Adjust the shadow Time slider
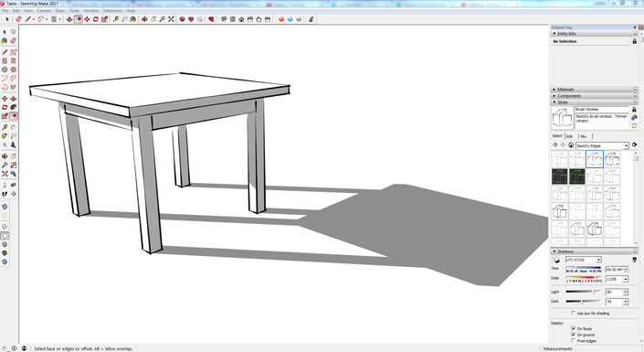 [x=583, y=268]
